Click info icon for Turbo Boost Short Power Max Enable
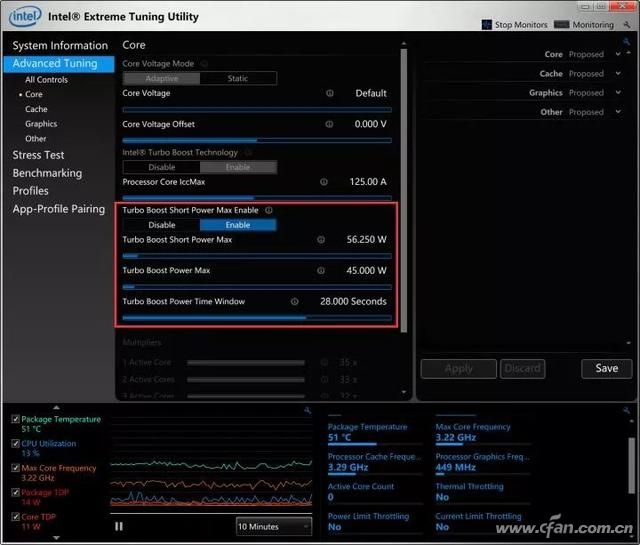 click(x=269, y=210)
